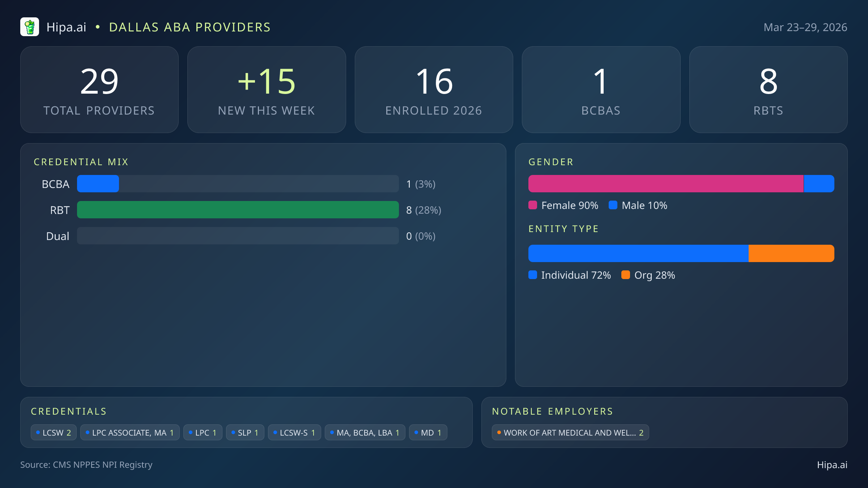Image resolution: width=868 pixels, height=488 pixels.
Task: Click the Hipa.ai logo icon
Action: click(x=30, y=27)
